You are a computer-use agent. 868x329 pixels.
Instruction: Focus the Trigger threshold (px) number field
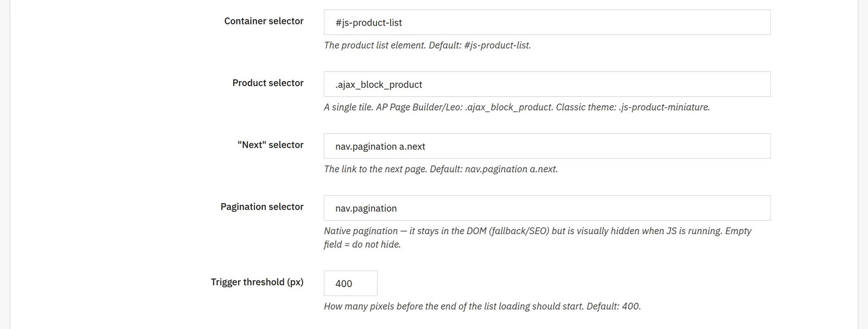350,283
